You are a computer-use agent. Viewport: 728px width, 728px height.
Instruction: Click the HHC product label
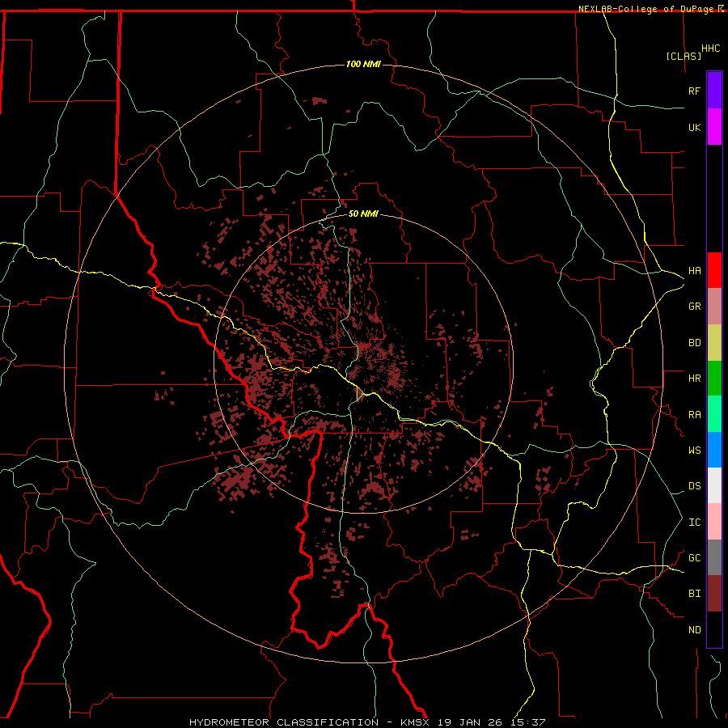pyautogui.click(x=711, y=49)
